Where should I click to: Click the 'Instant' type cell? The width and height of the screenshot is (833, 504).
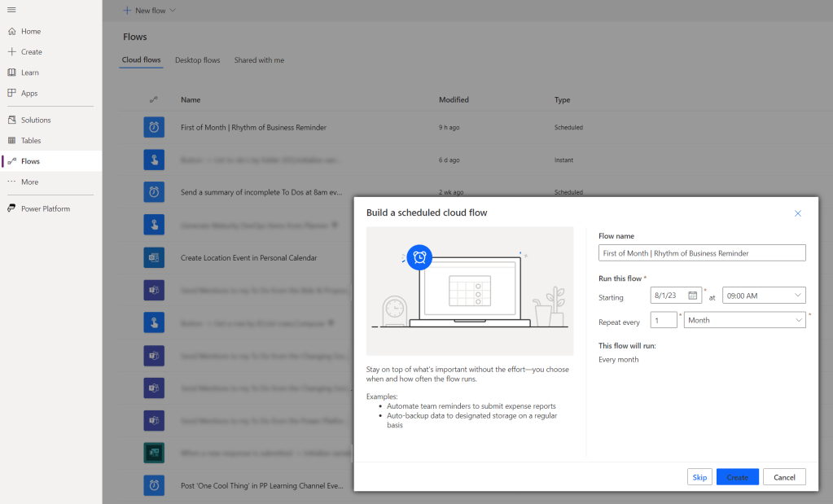pos(563,160)
